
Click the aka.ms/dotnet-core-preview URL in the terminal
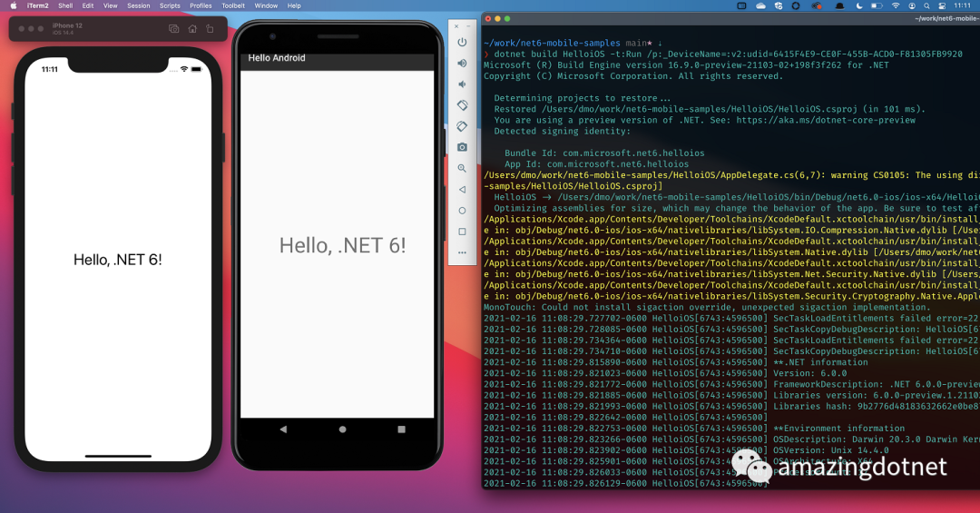(x=826, y=120)
